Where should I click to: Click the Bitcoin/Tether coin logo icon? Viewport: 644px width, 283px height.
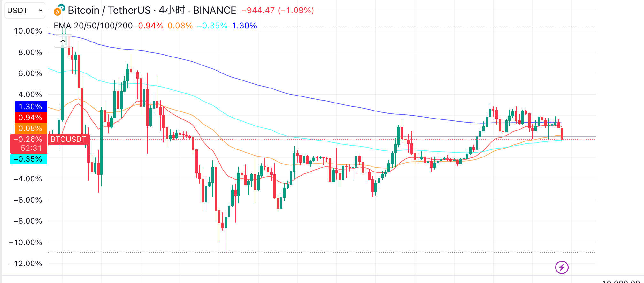59,10
